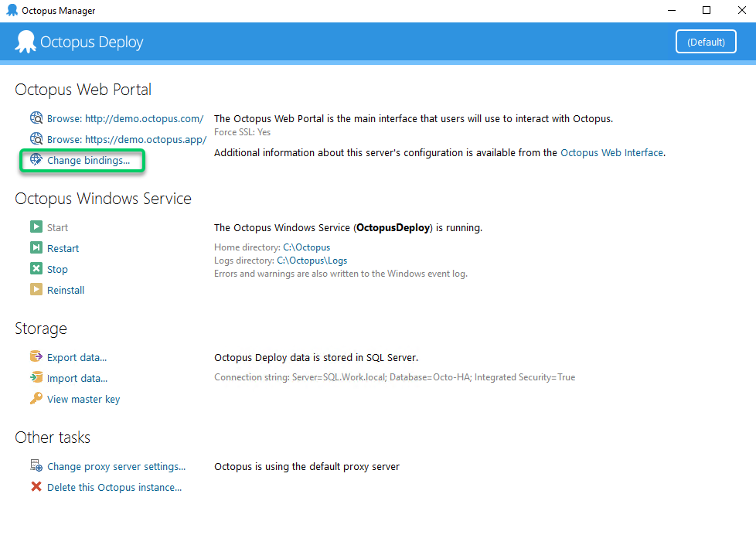Open Import data link
This screenshot has width=756, height=545.
click(77, 379)
